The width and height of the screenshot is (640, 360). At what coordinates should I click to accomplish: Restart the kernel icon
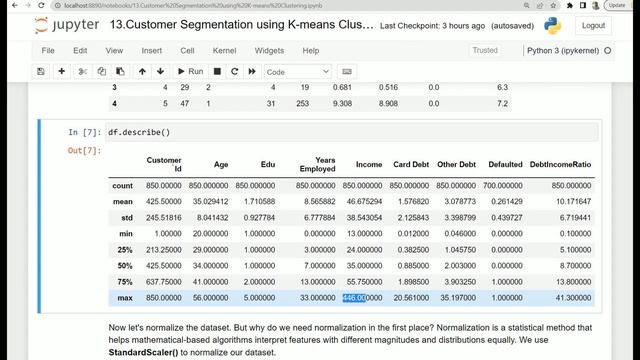click(234, 71)
